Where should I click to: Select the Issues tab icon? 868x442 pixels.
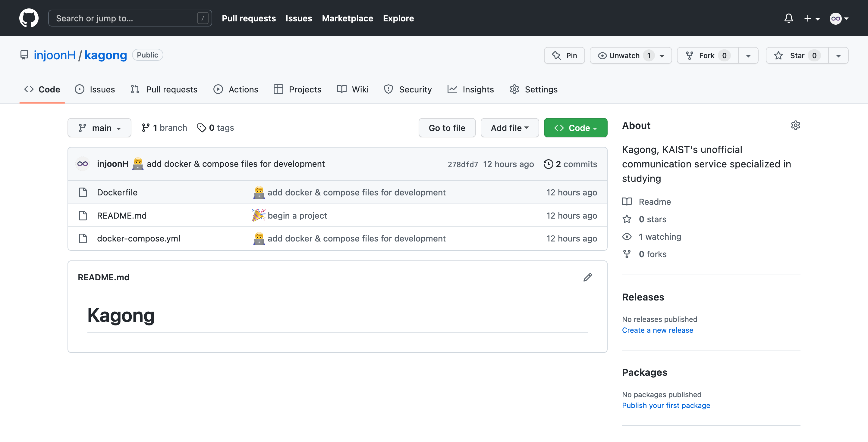coord(79,89)
